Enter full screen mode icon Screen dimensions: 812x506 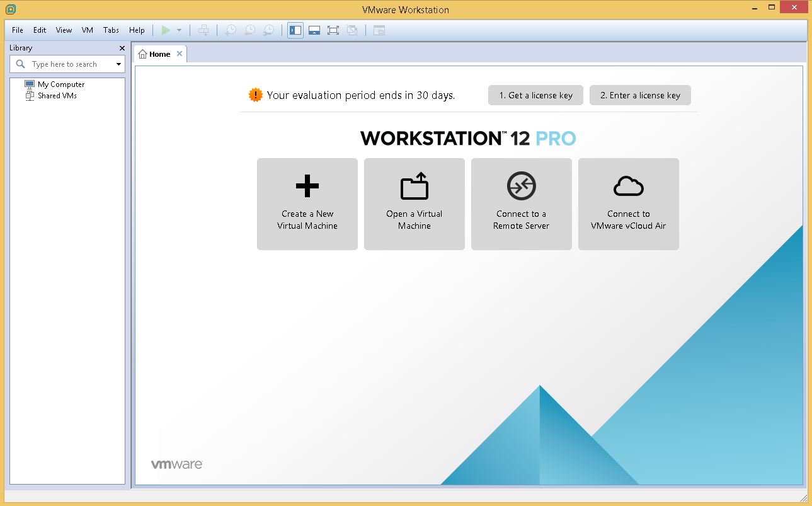pyautogui.click(x=333, y=30)
